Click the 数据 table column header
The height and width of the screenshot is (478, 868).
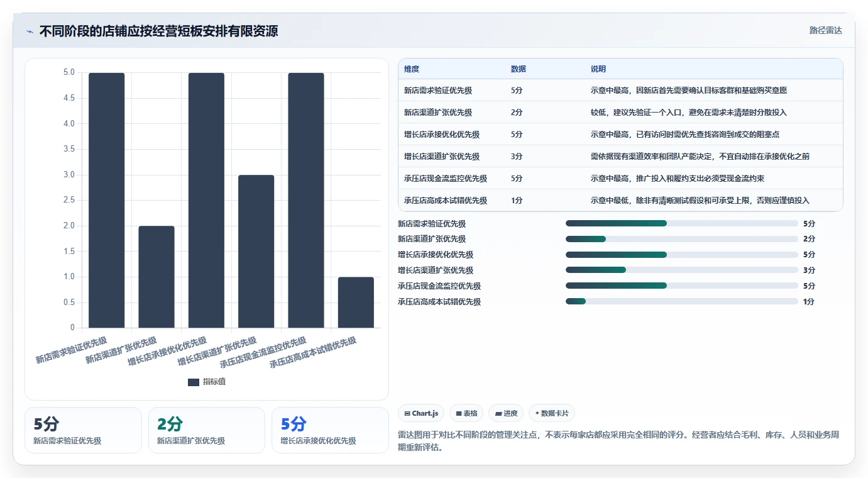519,69
